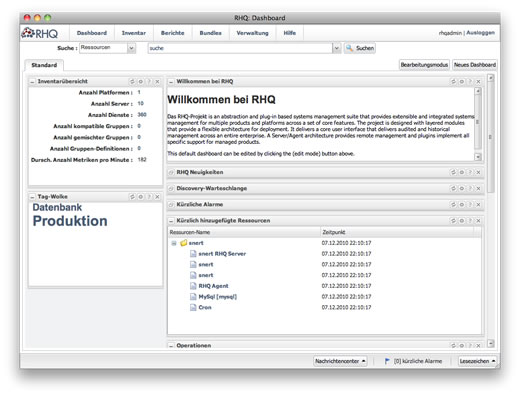Open the Lesezeichen menu
This screenshot has height=396, width=520.
(x=477, y=361)
